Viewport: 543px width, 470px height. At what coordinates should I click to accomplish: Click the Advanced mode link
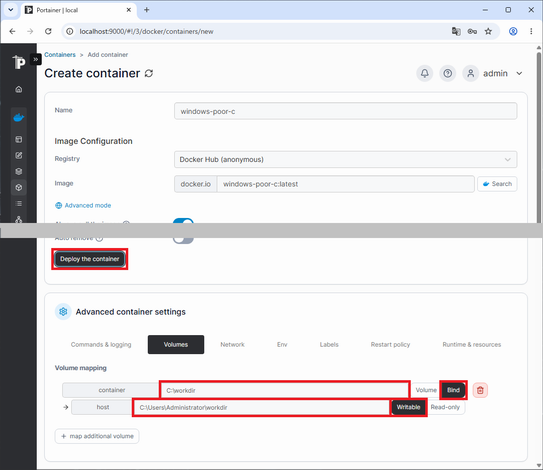point(83,205)
